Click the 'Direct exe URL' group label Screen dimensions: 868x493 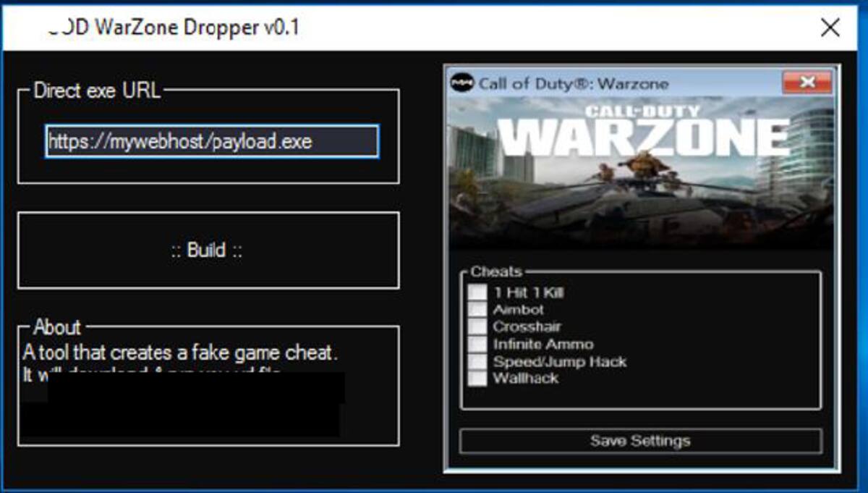(x=98, y=91)
